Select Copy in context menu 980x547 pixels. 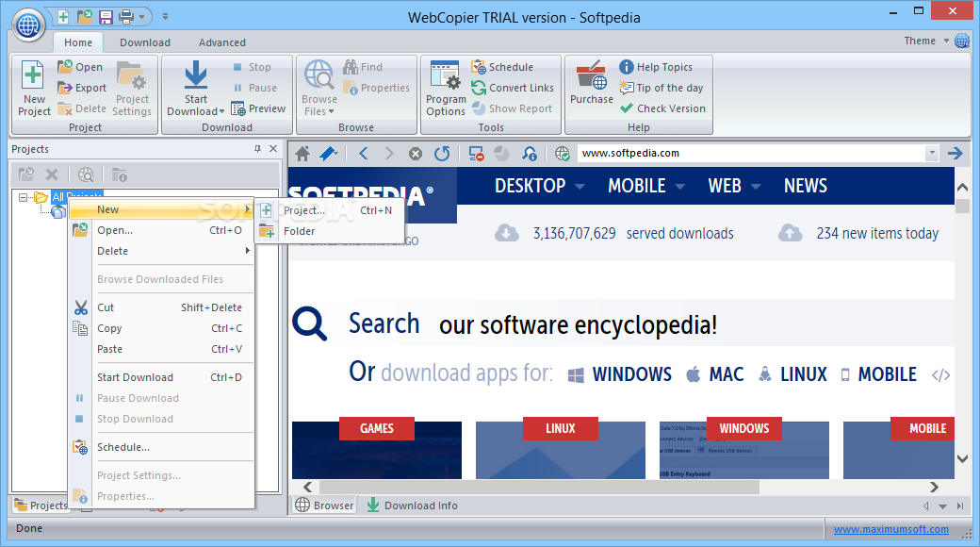click(x=161, y=328)
